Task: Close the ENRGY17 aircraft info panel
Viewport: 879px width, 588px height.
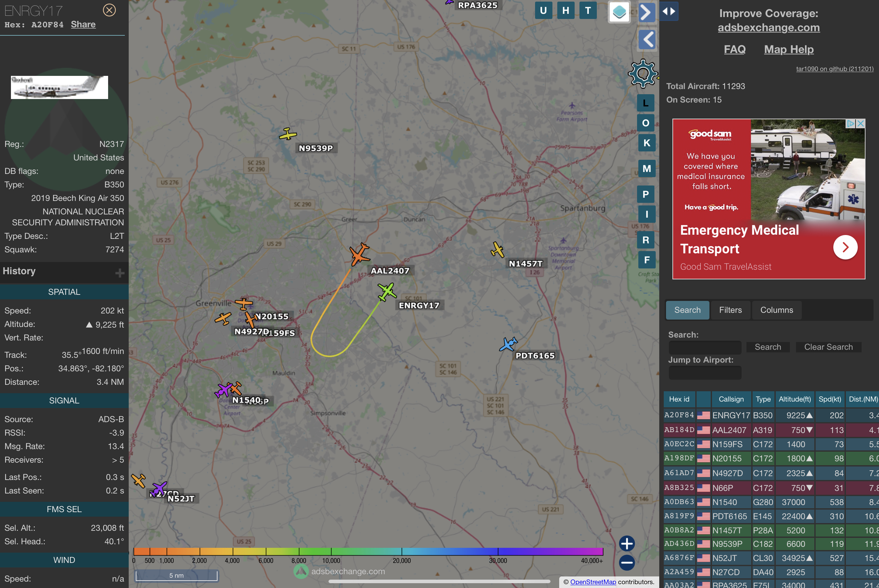Action: 109,10
